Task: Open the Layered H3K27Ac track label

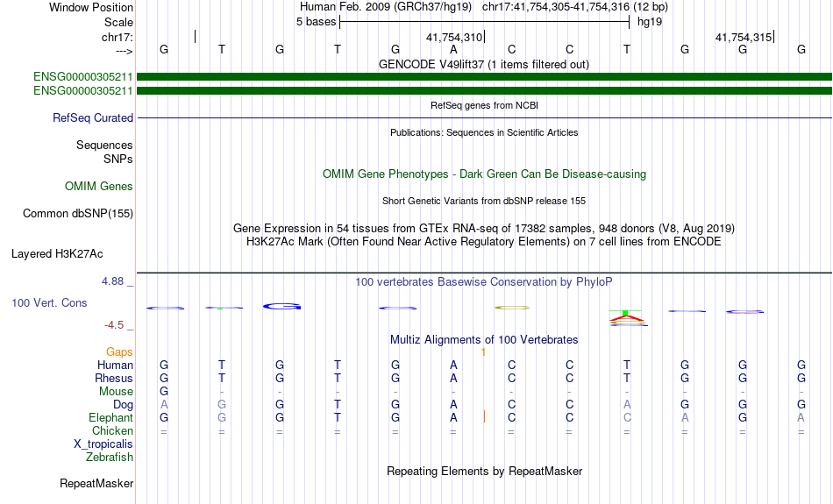Action: click(57, 254)
